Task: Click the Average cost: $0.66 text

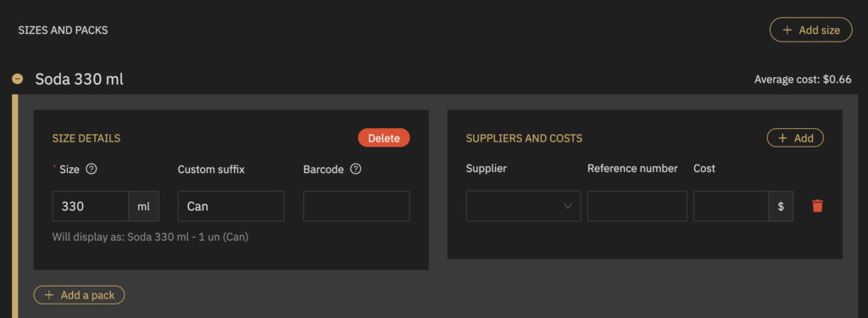Action: [803, 80]
